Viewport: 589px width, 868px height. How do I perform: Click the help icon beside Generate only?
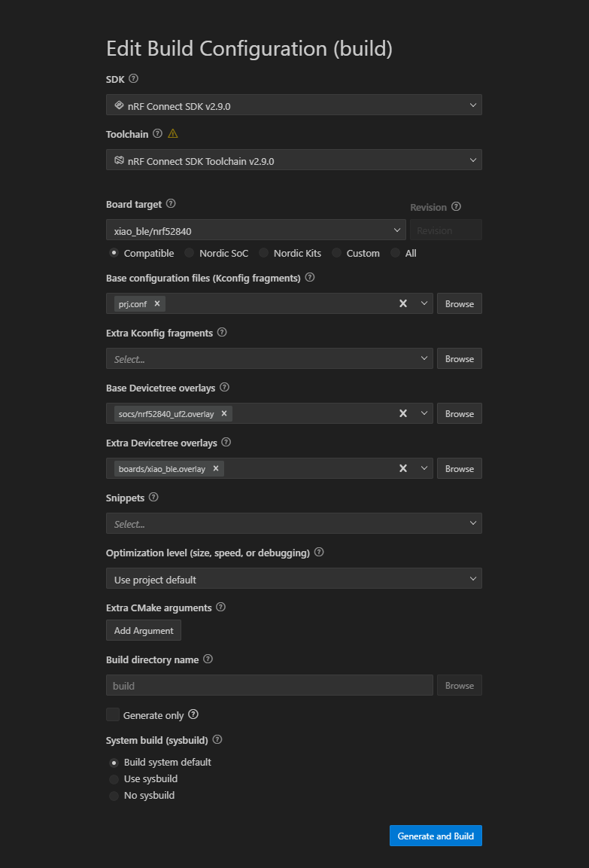tap(193, 714)
